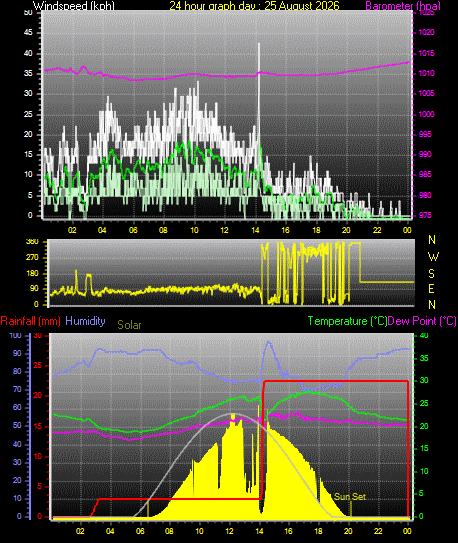Viewport: 458px width, 543px height.
Task: Click the Solar legend label
Action: 129,325
